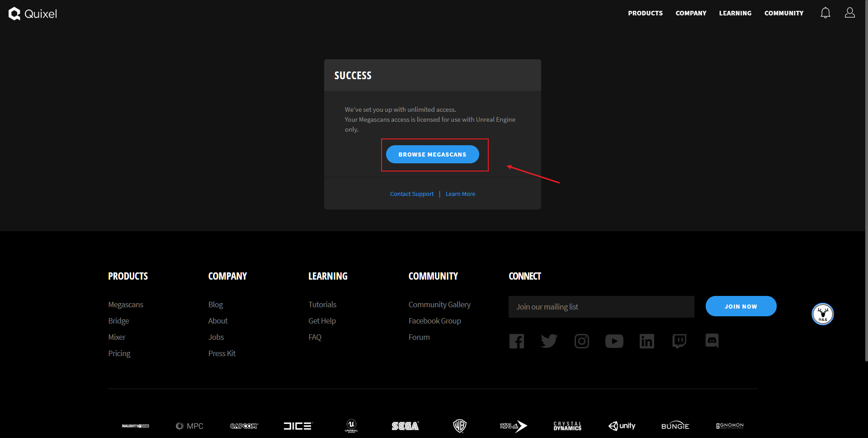This screenshot has height=438, width=868.
Task: Click the floating deer avatar badge
Action: point(823,314)
